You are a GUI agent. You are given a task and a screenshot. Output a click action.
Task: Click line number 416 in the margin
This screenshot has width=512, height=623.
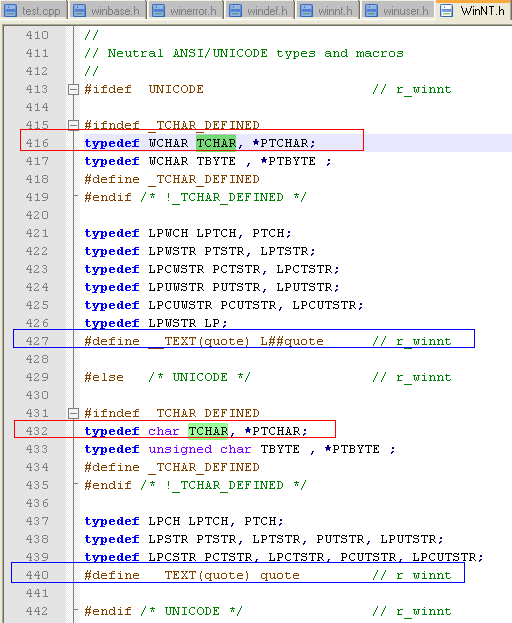click(37, 143)
